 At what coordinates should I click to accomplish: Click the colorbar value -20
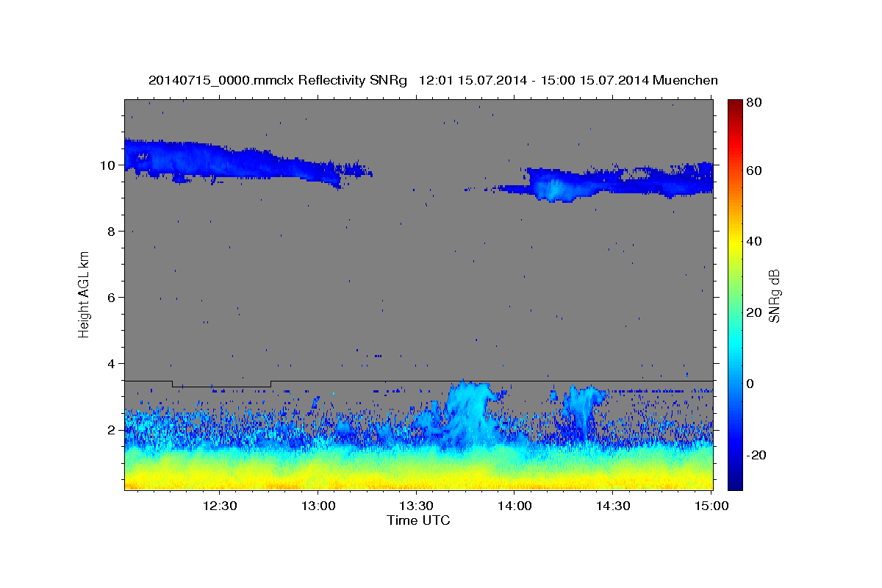(756, 455)
